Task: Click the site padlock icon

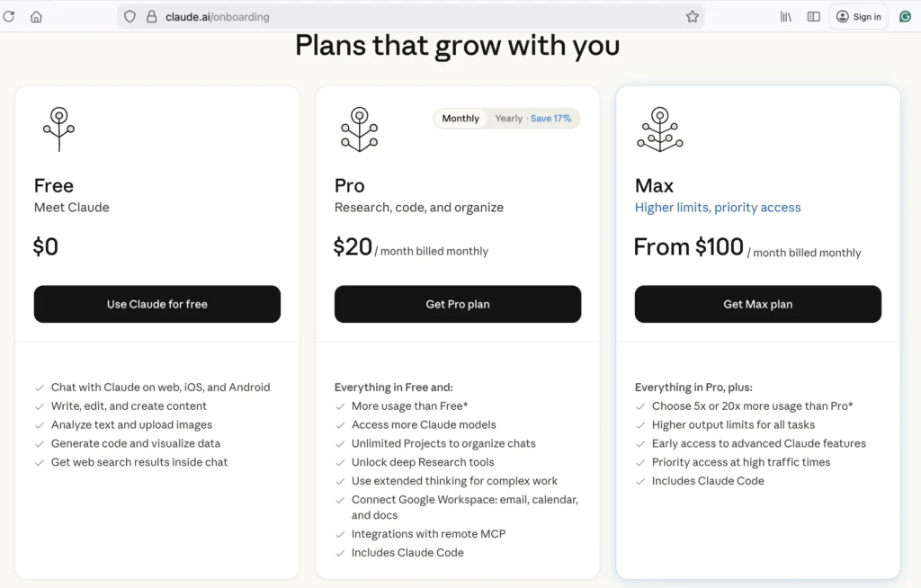Action: point(151,16)
